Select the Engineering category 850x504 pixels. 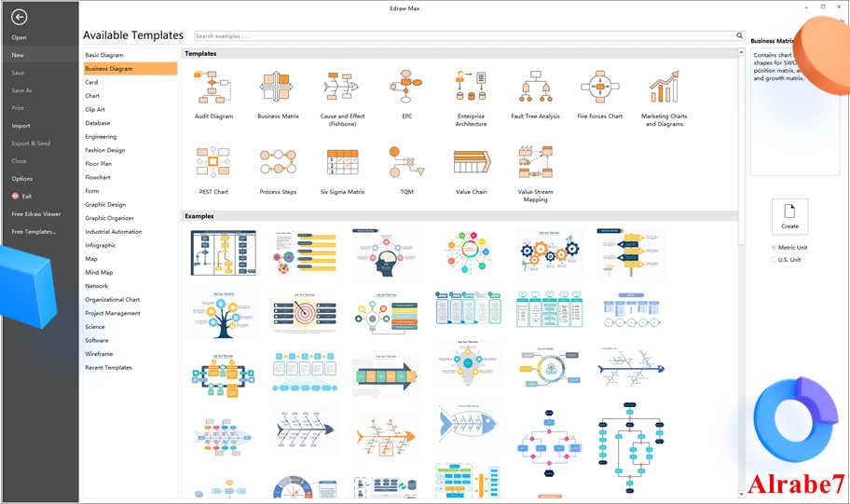point(101,137)
